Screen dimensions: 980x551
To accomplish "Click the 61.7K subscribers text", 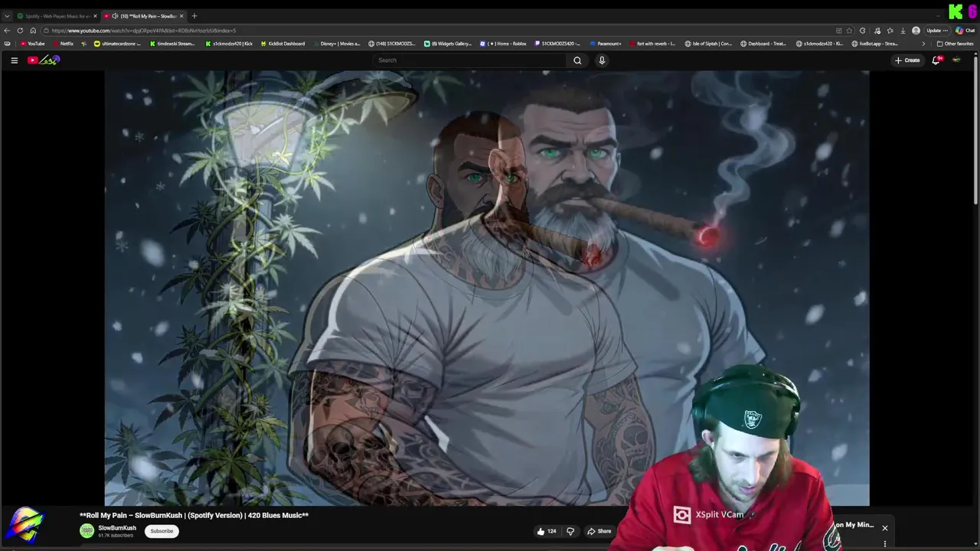I will pos(117,536).
